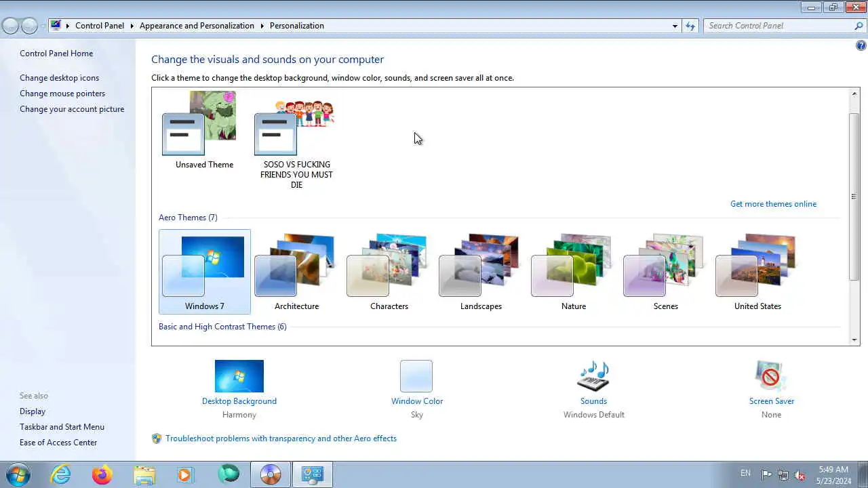Click the search magnifier icon
The width and height of the screenshot is (868, 488).
tap(859, 26)
